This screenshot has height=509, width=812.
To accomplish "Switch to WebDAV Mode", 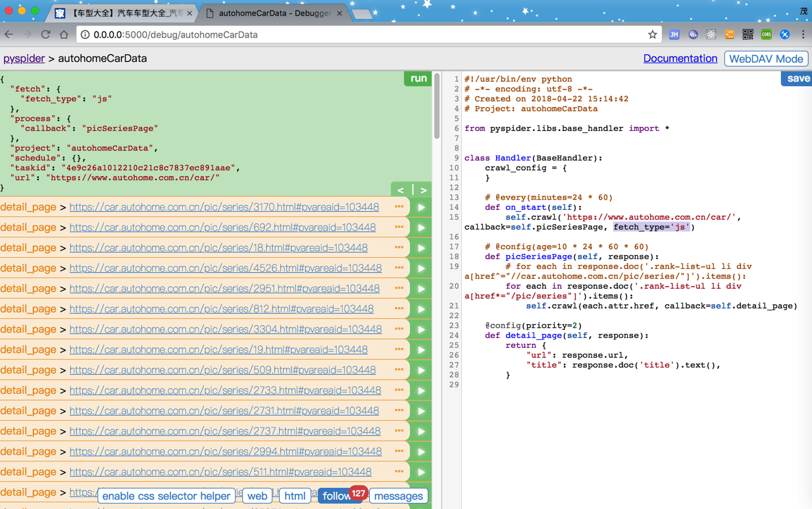I will click(x=766, y=59).
